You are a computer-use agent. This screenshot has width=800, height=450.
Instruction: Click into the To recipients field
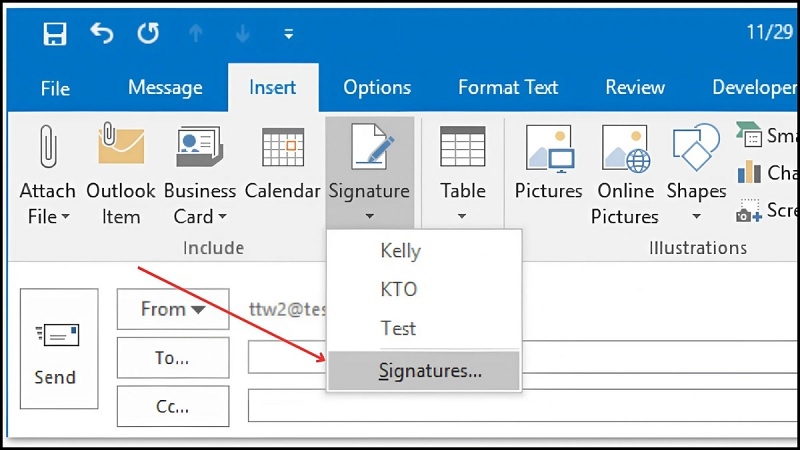click(523, 357)
